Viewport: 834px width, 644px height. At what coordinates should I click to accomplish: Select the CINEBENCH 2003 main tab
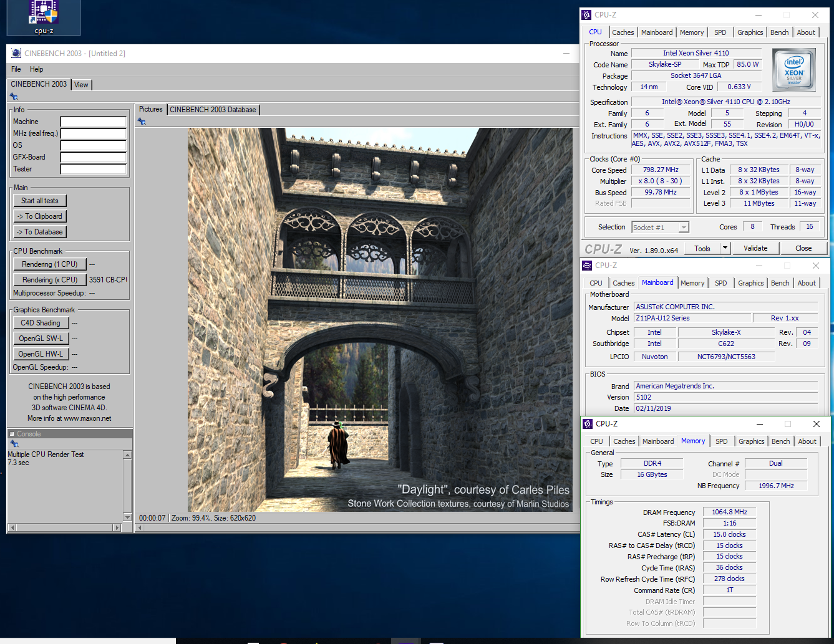click(39, 84)
